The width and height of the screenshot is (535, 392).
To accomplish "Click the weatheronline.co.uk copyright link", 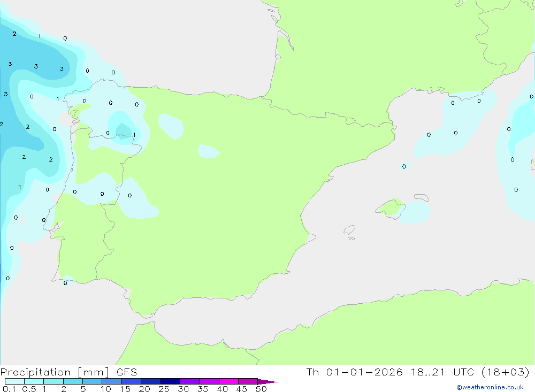I will 490,387.
